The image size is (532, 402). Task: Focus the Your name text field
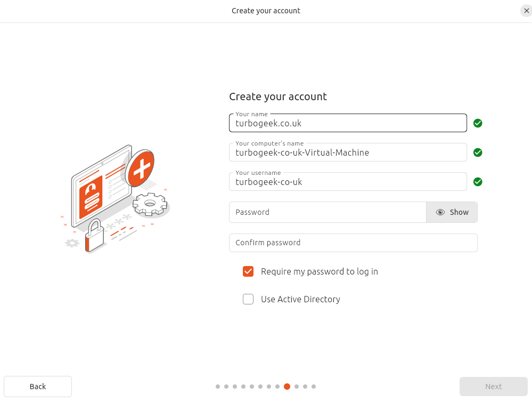(348, 123)
